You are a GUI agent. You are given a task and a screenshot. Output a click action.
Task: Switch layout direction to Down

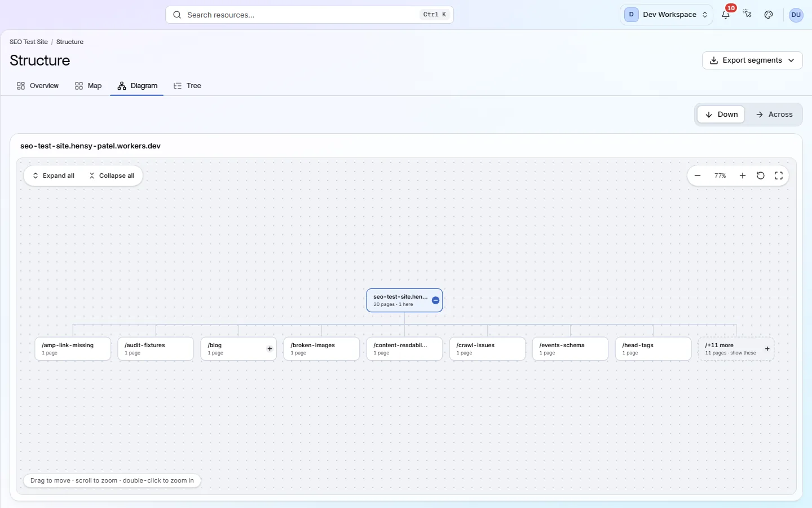pos(721,115)
